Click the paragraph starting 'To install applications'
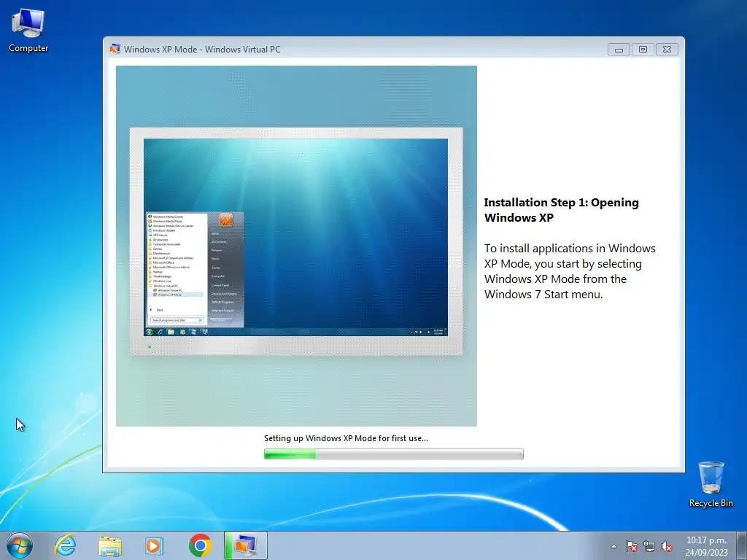The height and width of the screenshot is (560, 747). coord(570,271)
